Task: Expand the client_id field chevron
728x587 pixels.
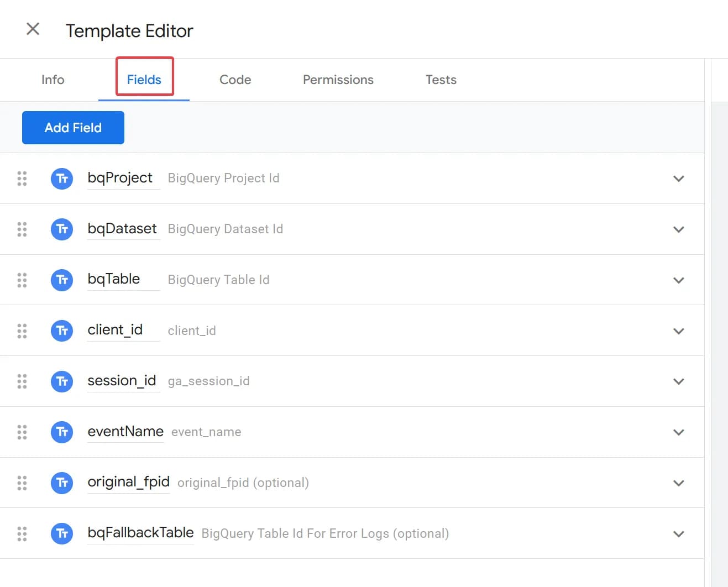Action: point(679,331)
